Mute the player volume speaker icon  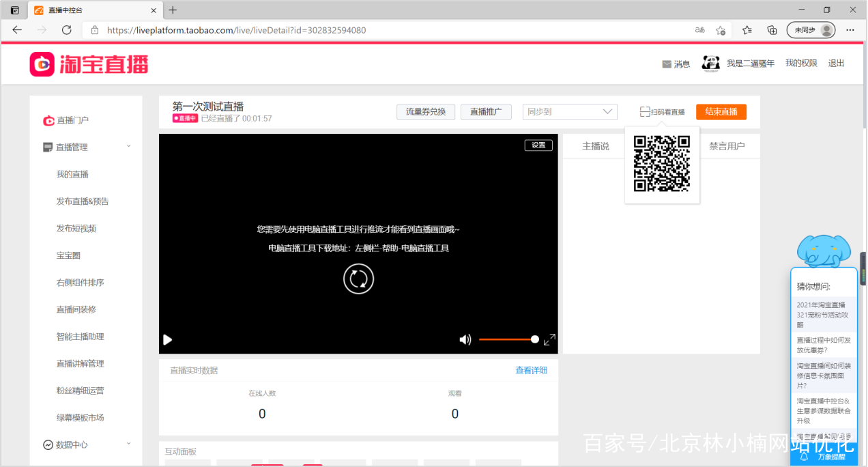coord(465,339)
